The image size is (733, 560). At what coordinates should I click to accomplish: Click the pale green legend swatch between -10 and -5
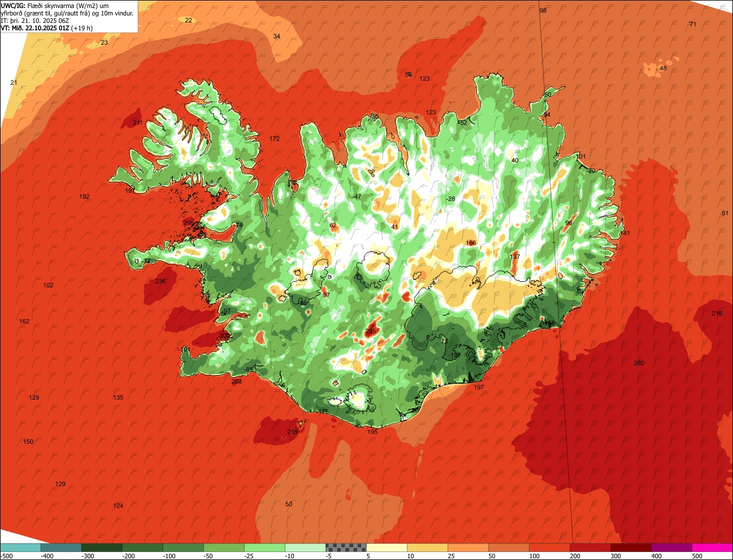(305, 547)
